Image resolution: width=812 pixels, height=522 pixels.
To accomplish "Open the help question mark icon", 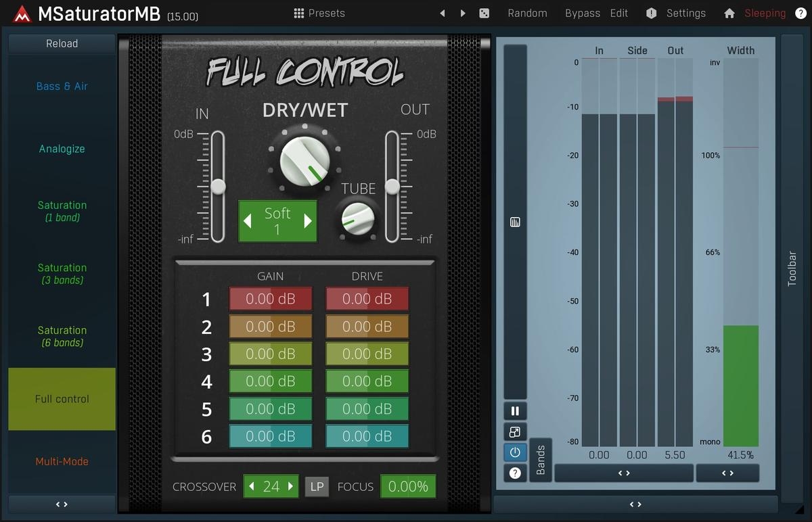I will (800, 14).
